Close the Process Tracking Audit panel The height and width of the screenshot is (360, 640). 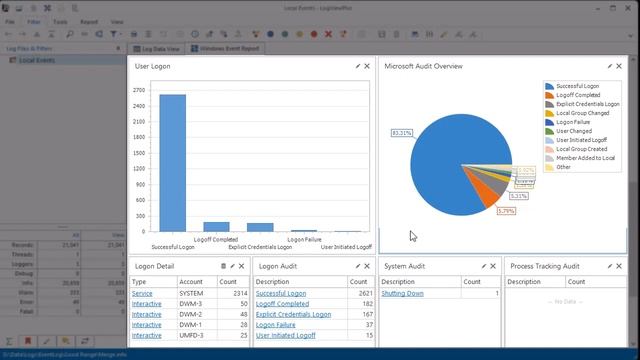click(x=619, y=266)
